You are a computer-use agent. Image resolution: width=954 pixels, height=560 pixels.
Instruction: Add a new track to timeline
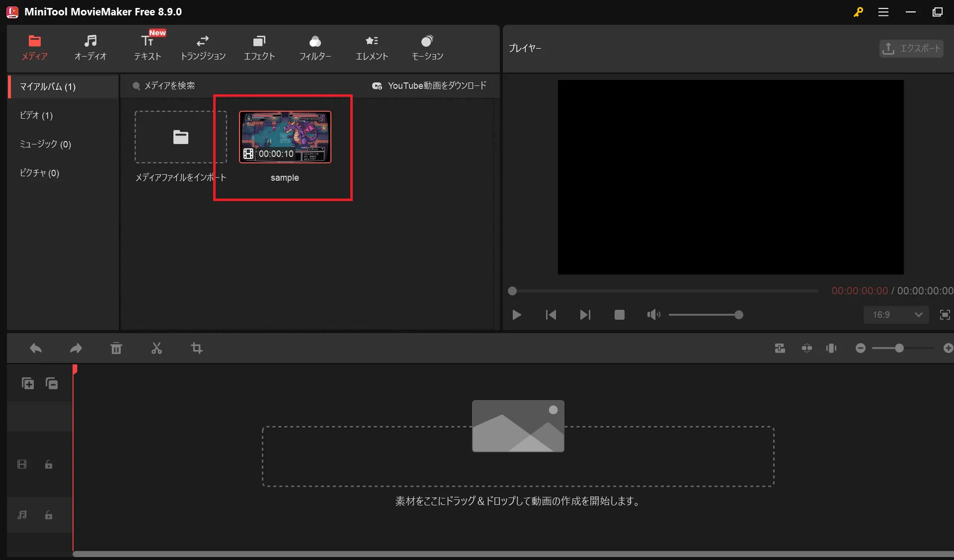point(28,383)
